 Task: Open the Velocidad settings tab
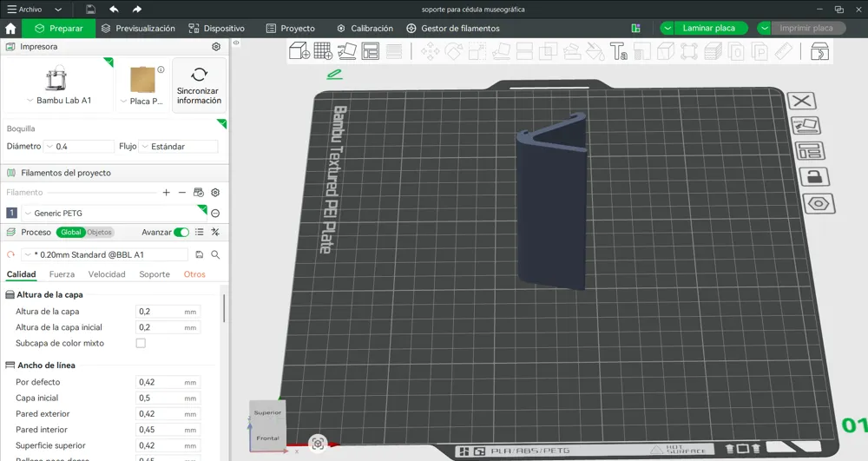tap(107, 274)
